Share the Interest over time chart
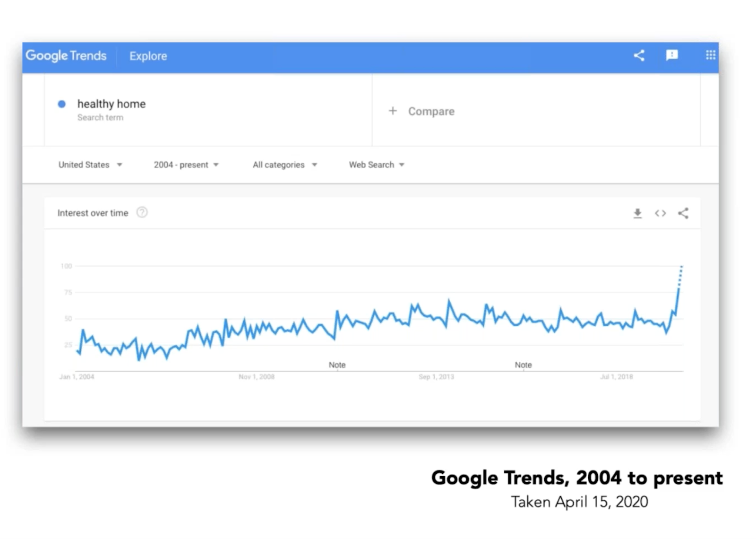Screen dimensions: 756x539 pyautogui.click(x=683, y=213)
